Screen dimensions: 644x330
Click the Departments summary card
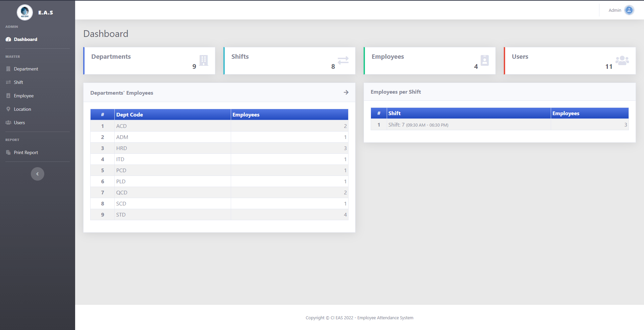coord(149,61)
